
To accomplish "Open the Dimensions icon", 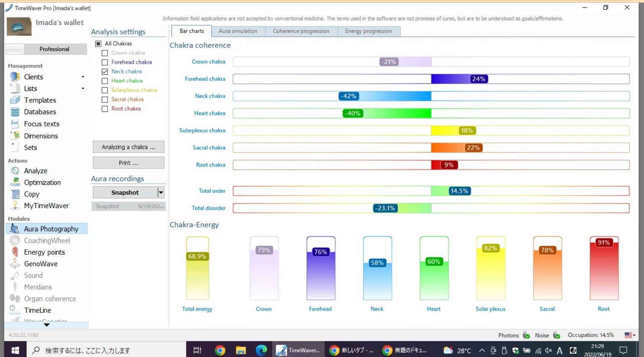I will [x=15, y=136].
